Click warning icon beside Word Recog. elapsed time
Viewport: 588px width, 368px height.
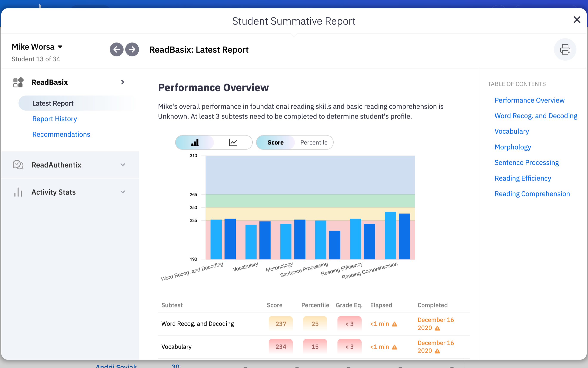click(x=395, y=324)
